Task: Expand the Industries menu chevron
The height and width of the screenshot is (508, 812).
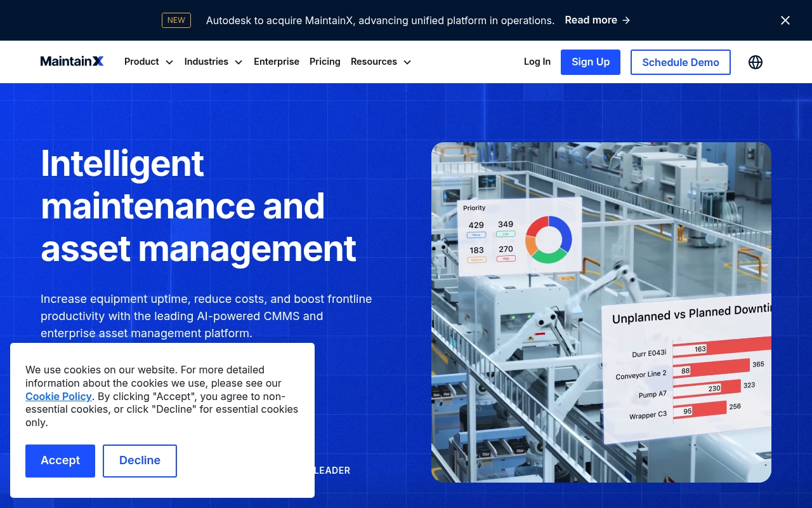Action: pos(239,62)
